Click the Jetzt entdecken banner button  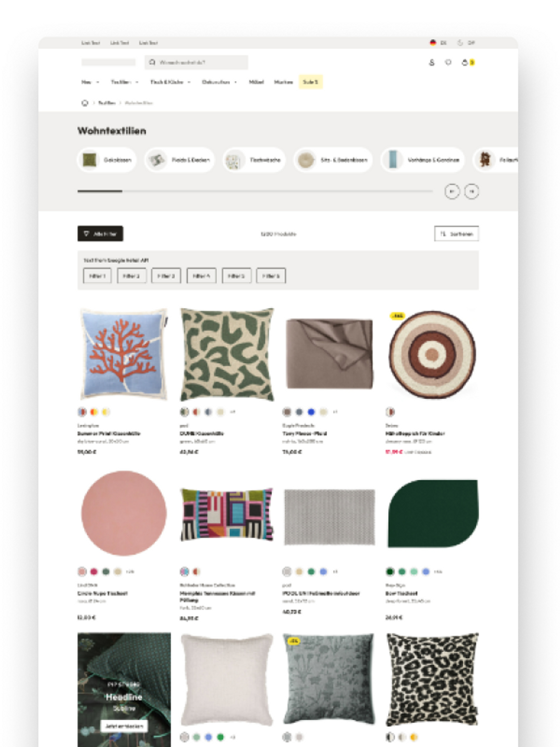(x=124, y=726)
